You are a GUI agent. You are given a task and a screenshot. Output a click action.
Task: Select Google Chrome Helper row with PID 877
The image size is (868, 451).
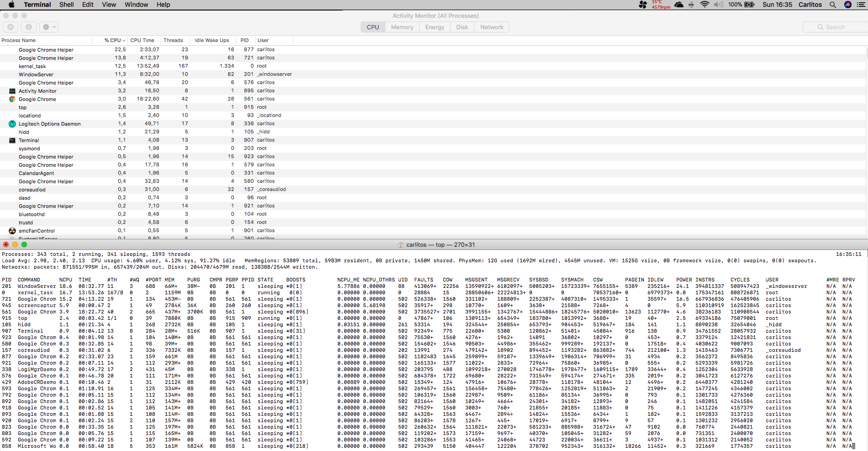433,50
